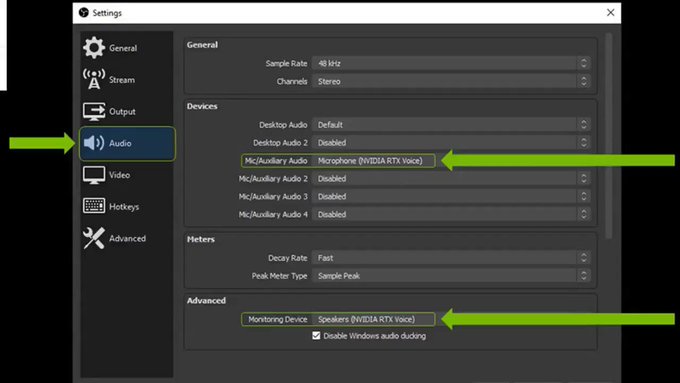Switch to the Output tab label
Viewport: 680px width, 383px height.
[122, 111]
